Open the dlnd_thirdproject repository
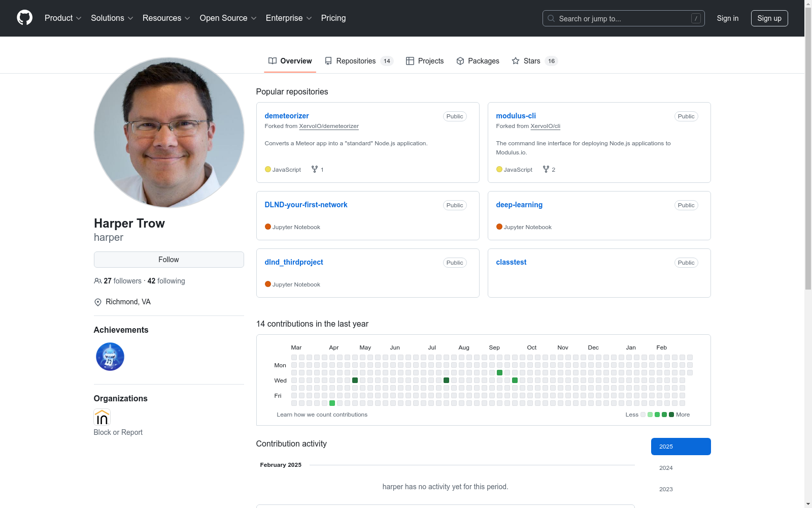 [294, 262]
